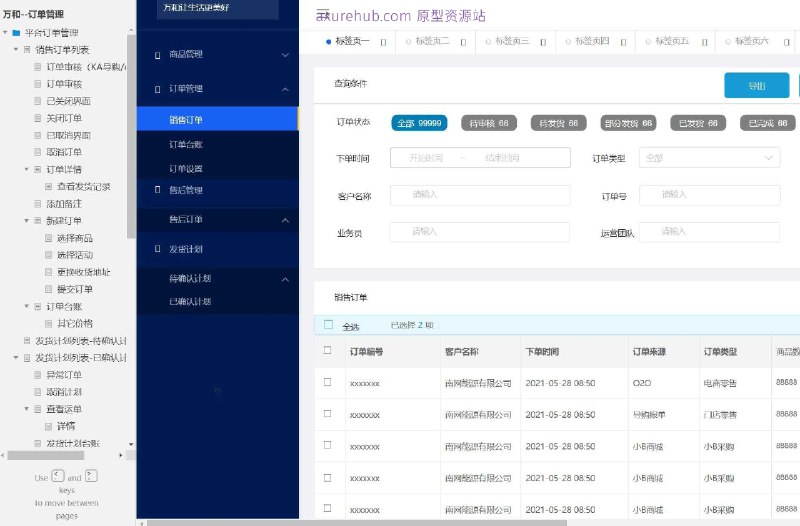Tick the checkbox of the O2O order row
800x526 pixels.
coord(328,382)
